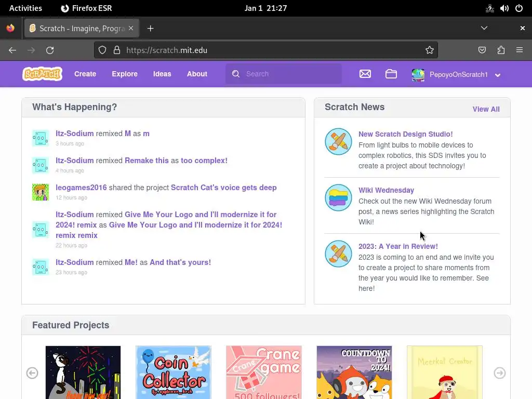Click the New Scratch Design Studio news icon

tap(338, 141)
